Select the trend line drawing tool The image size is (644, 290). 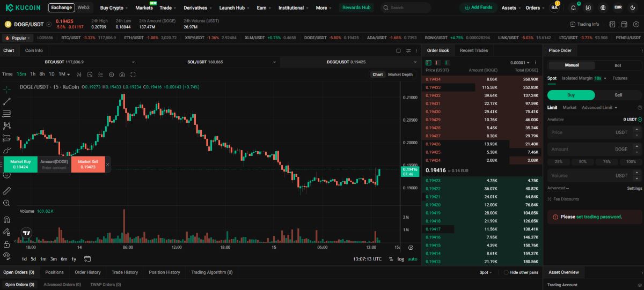point(6,101)
